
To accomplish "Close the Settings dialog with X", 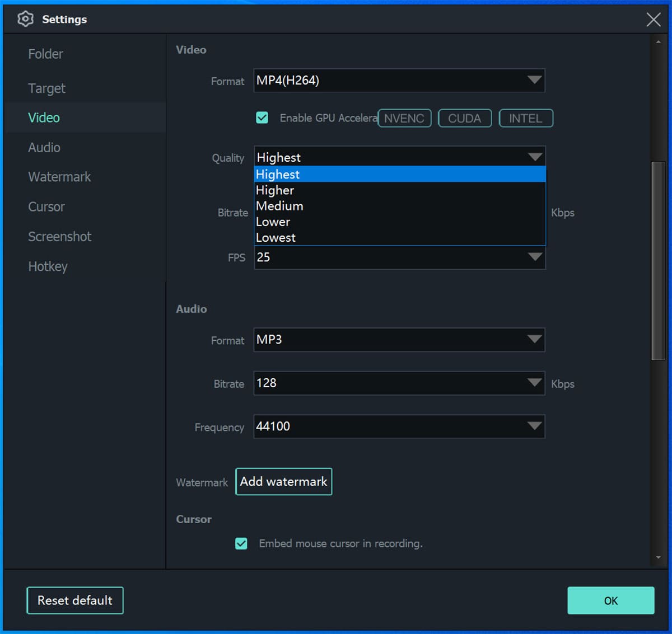I will tap(653, 20).
